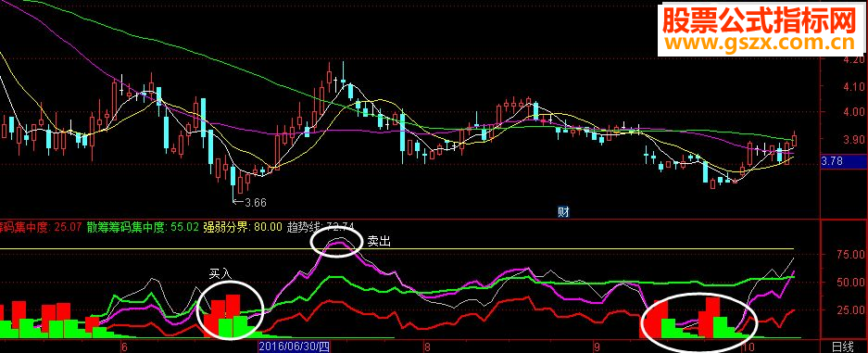
Task: Click the 3.66 lowest price label
Action: (255, 203)
